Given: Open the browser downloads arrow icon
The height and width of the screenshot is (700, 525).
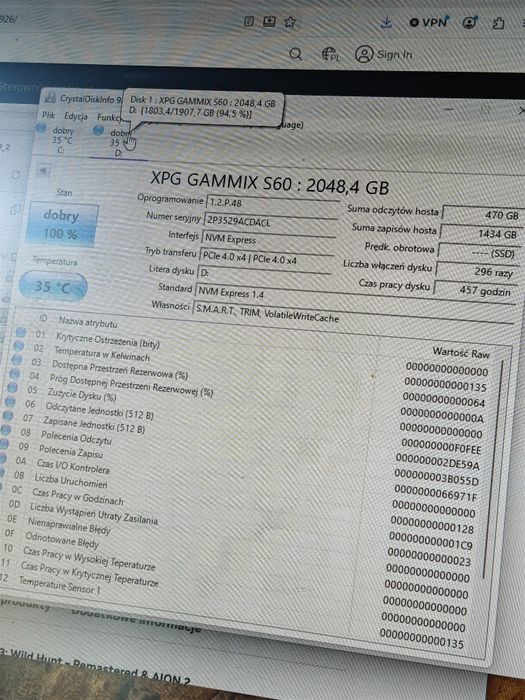Looking at the screenshot, I should tap(387, 22).
